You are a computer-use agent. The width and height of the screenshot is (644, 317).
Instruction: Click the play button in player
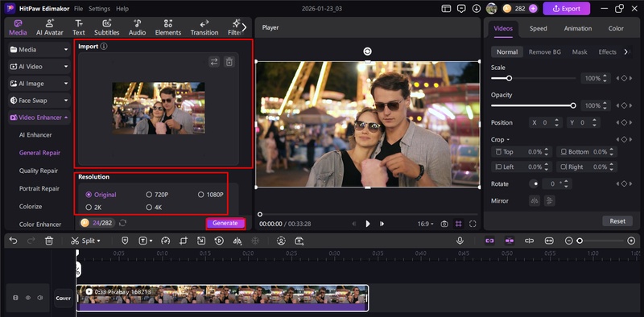(368, 224)
